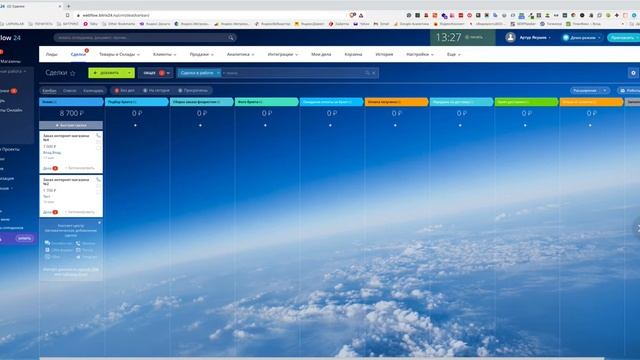640x360 pixels.
Task: Open the Общая pipeline dropdown
Action: tap(156, 73)
